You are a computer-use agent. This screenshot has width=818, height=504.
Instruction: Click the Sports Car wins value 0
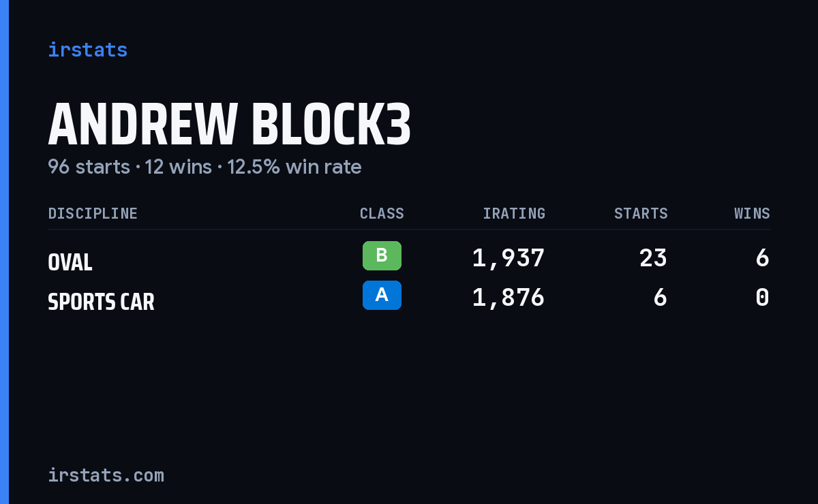point(763,298)
